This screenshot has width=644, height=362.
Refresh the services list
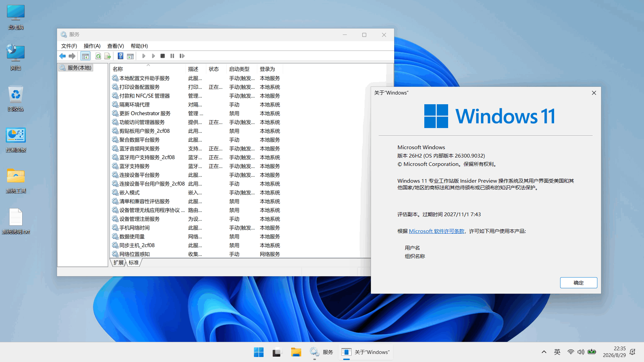(98, 56)
